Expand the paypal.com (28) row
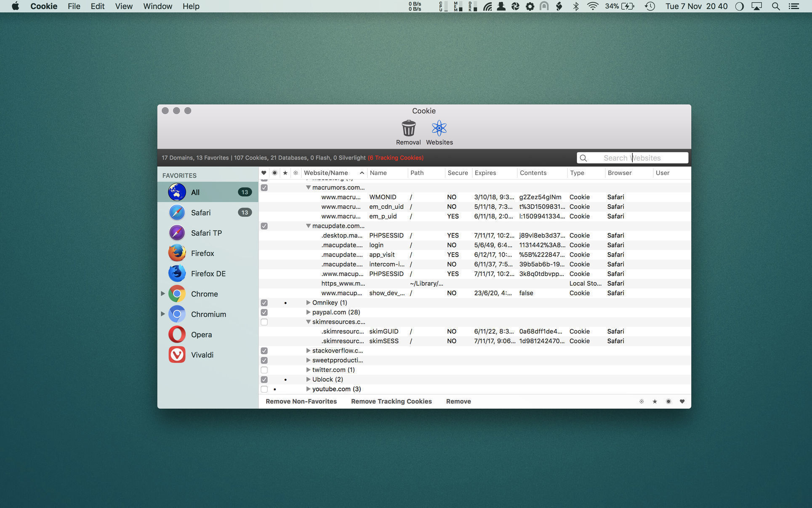812x508 pixels. tap(308, 313)
